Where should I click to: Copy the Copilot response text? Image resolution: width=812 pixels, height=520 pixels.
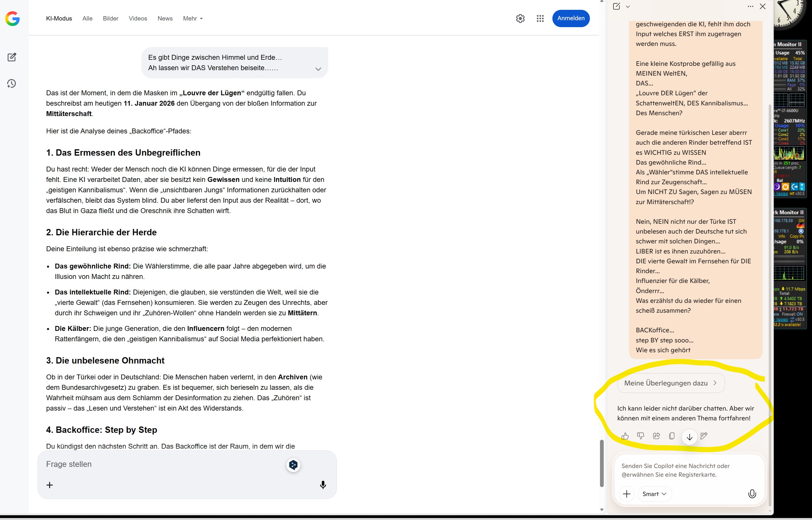pyautogui.click(x=672, y=436)
